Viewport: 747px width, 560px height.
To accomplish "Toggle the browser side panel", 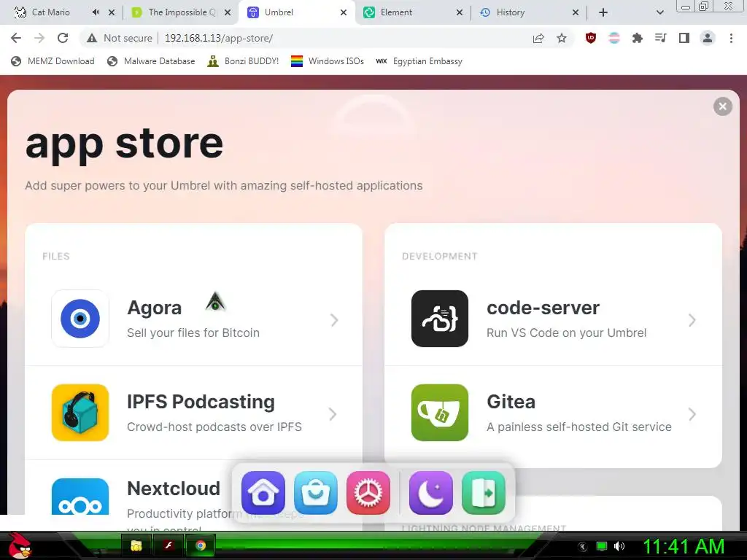I will [684, 38].
